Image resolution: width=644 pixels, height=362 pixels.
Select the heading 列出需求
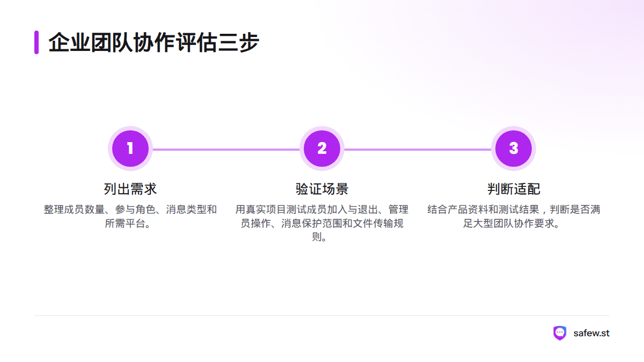coord(130,189)
